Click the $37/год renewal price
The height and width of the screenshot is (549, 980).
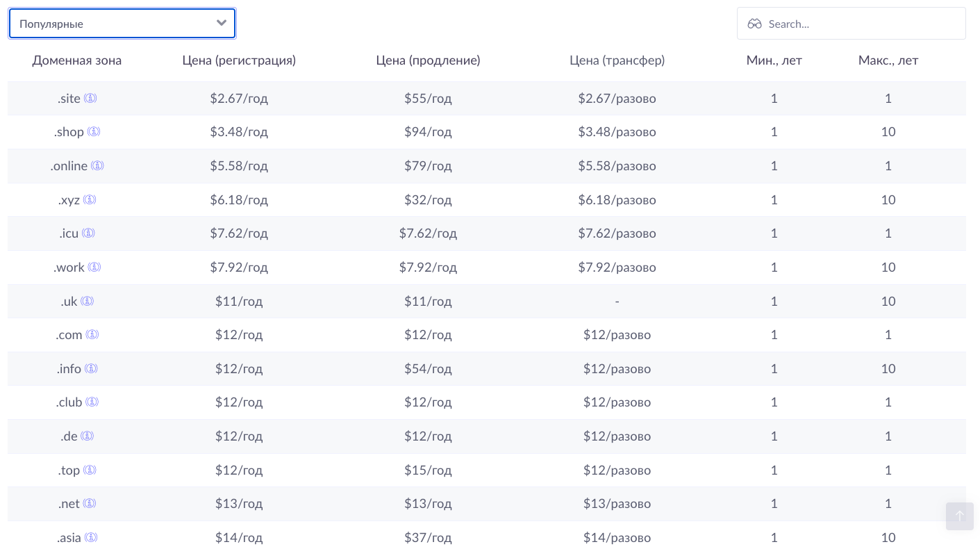click(428, 538)
